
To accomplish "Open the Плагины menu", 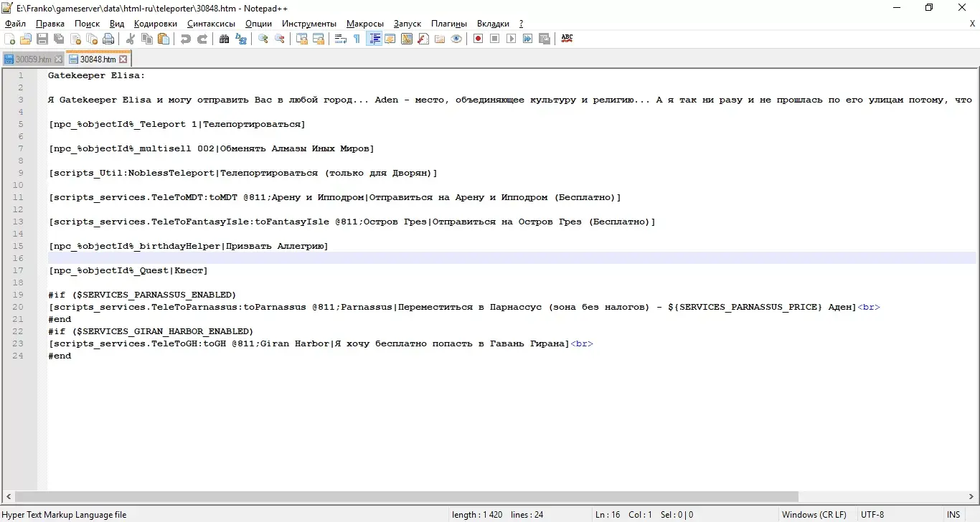I will (x=449, y=24).
